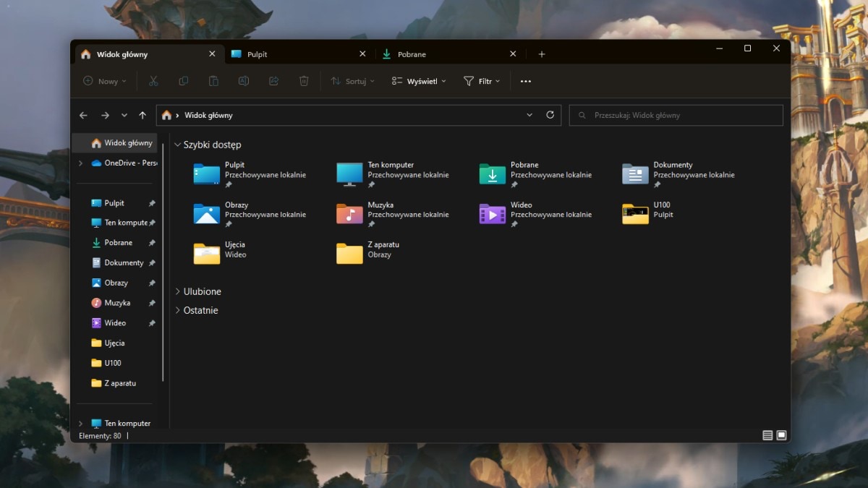Click the Share icon in the toolbar
The height and width of the screenshot is (488, 868).
pyautogui.click(x=273, y=81)
